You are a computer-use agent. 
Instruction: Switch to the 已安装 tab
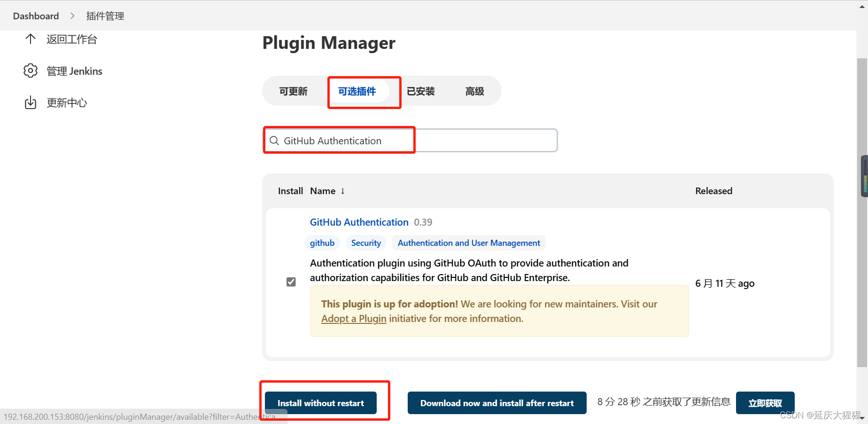(x=421, y=91)
